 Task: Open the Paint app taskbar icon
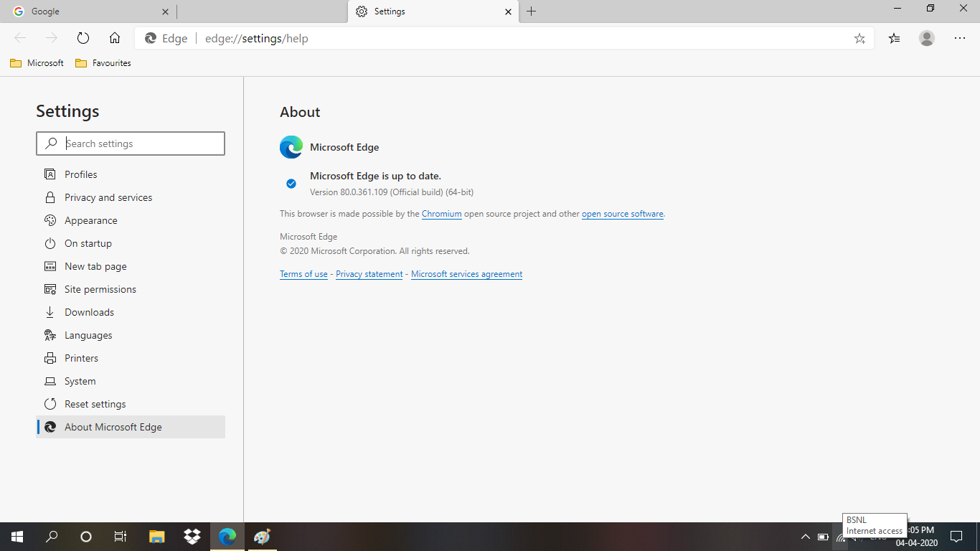pyautogui.click(x=263, y=537)
